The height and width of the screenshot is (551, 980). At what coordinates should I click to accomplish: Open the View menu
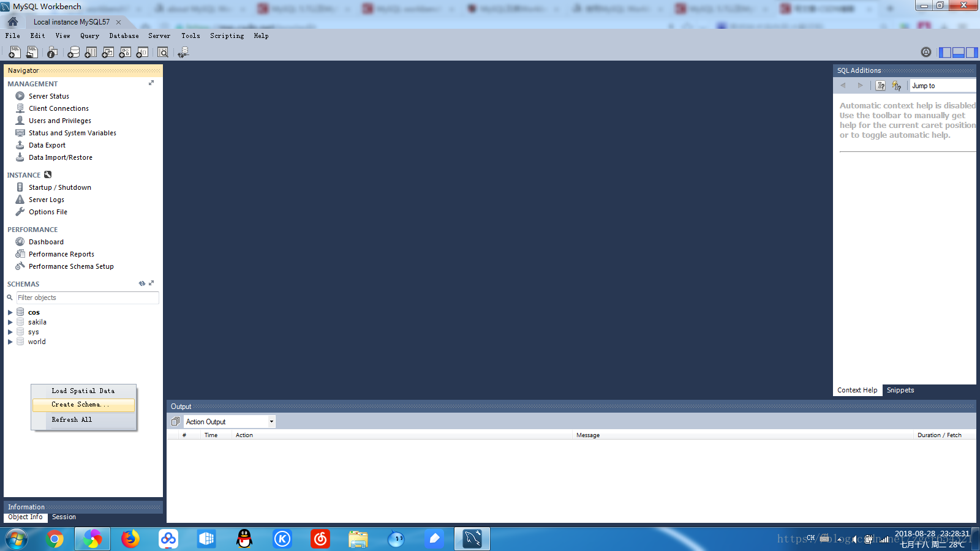pos(62,36)
